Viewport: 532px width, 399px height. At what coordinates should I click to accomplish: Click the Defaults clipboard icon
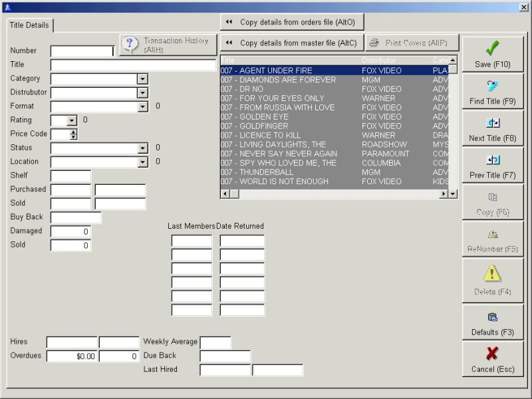tap(492, 317)
